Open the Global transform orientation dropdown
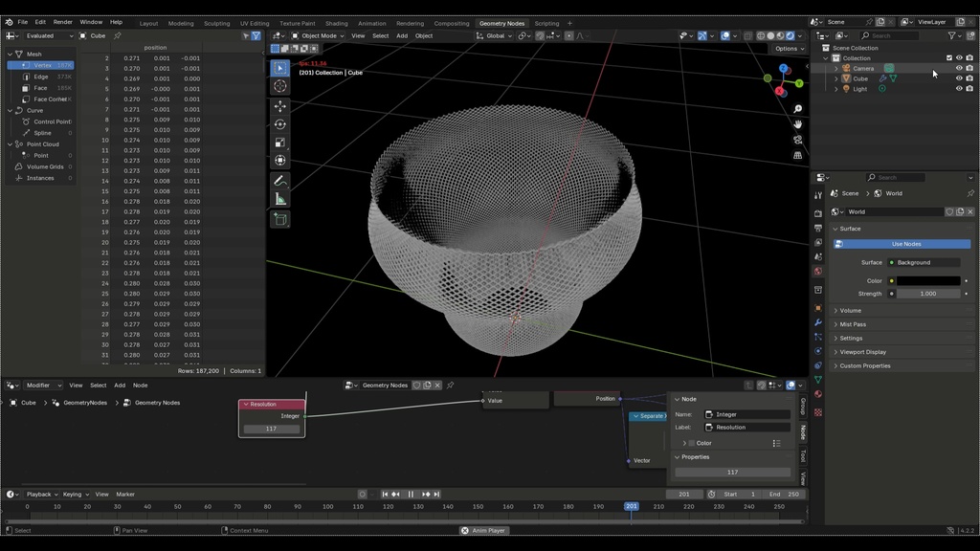The width and height of the screenshot is (980, 551). coord(494,36)
